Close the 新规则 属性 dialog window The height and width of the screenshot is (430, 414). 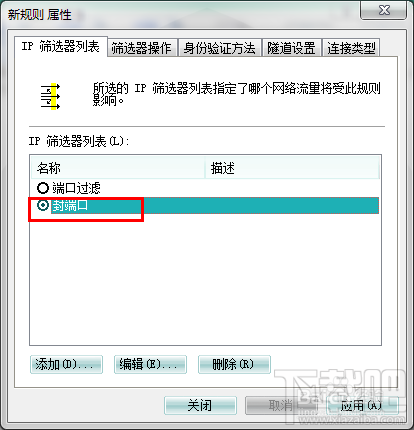click(383, 10)
